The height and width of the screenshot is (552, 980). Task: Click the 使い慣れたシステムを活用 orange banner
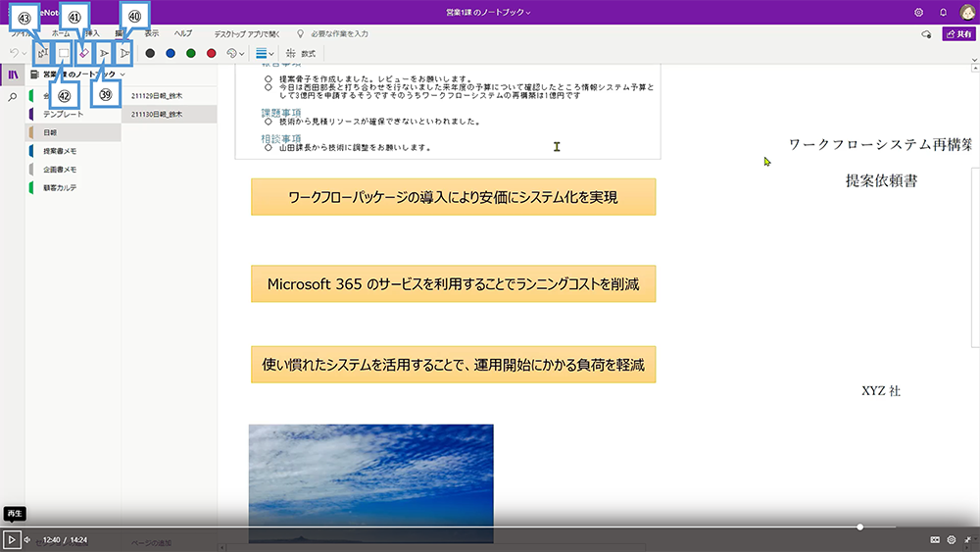coord(453,365)
